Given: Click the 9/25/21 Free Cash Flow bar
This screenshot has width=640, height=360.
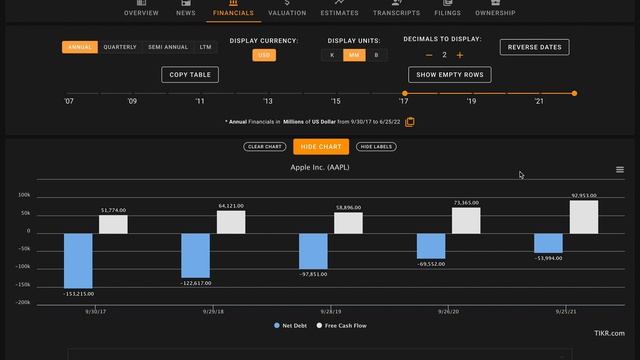Looking at the screenshot, I should tap(584, 217).
